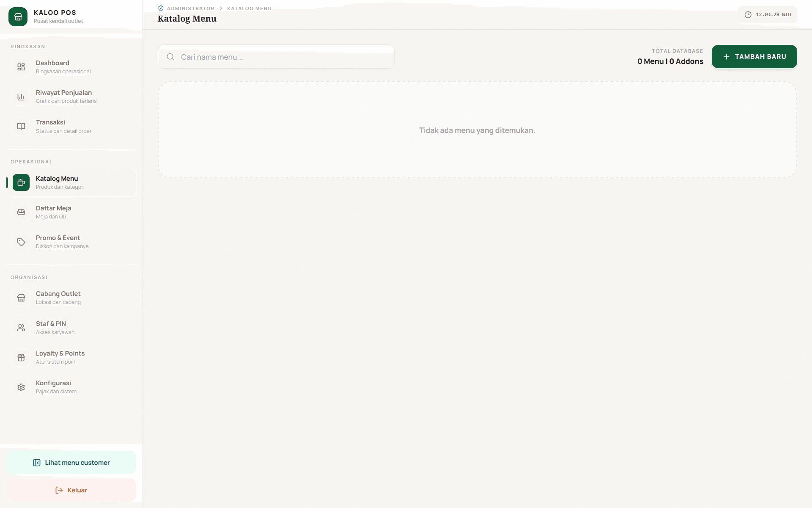Viewport: 812px width, 508px height.
Task: Open Cabang Outlet page
Action: 71,298
